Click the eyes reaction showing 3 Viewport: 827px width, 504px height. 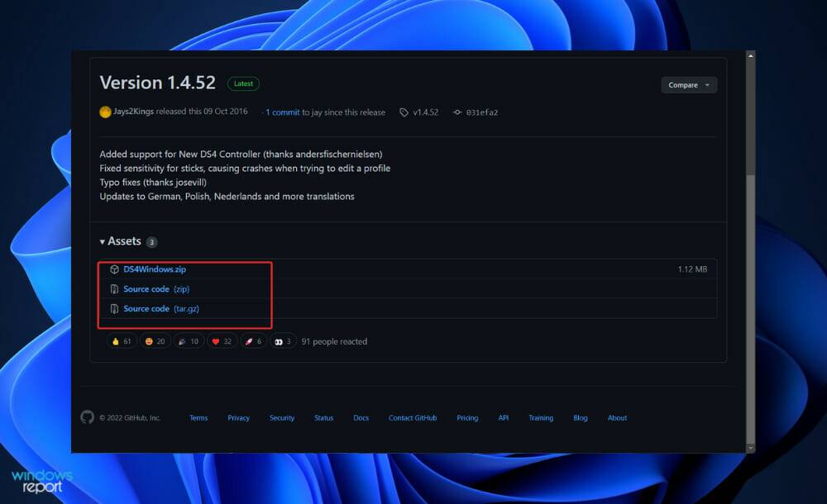[283, 341]
